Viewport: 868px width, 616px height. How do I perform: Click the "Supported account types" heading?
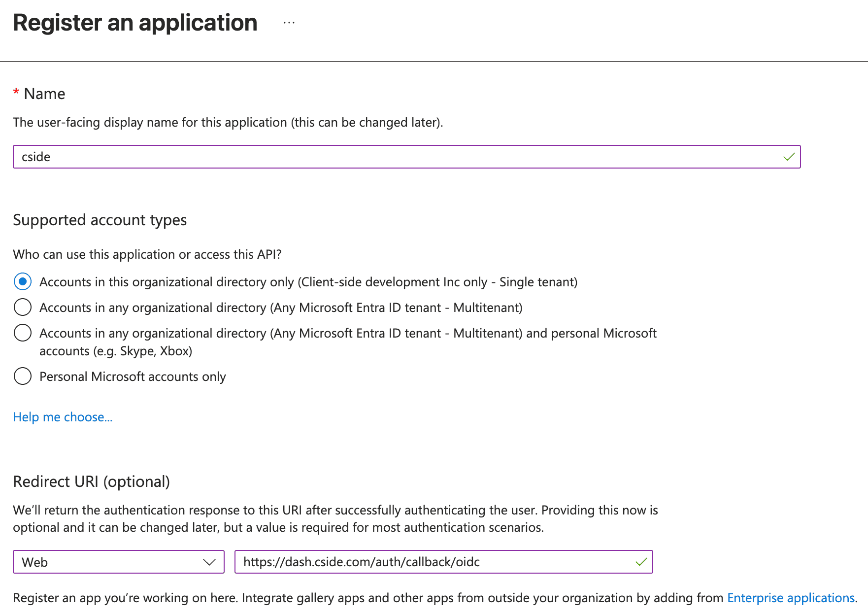pos(100,220)
